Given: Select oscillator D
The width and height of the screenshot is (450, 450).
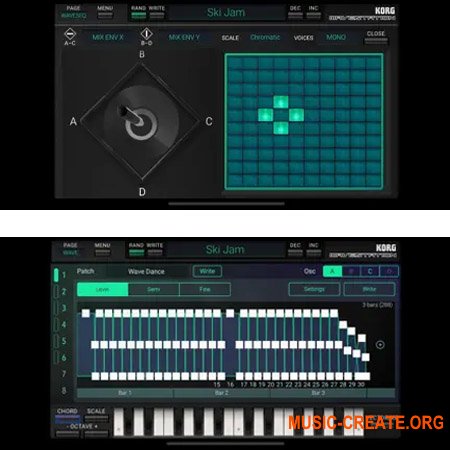Looking at the screenshot, I should 389,271.
